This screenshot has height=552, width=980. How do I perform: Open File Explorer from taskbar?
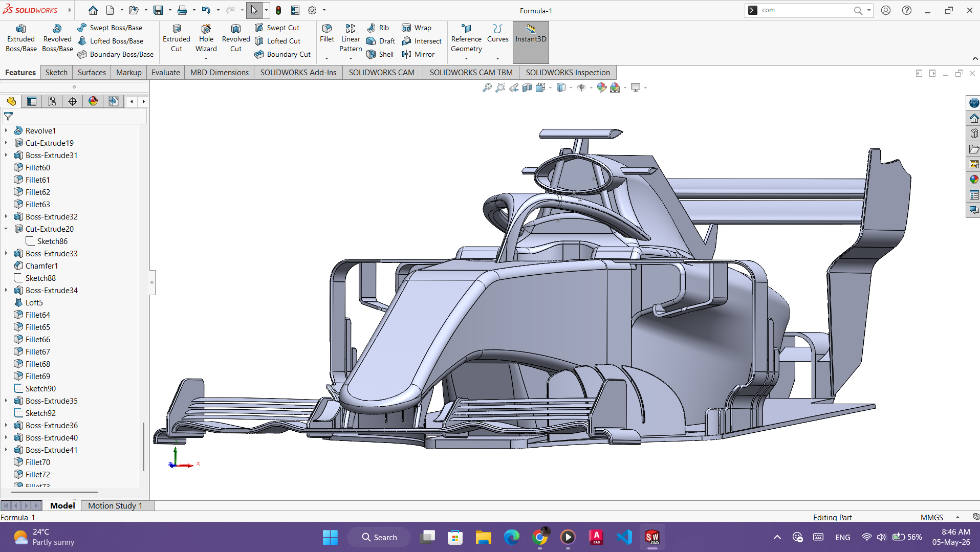pos(483,537)
